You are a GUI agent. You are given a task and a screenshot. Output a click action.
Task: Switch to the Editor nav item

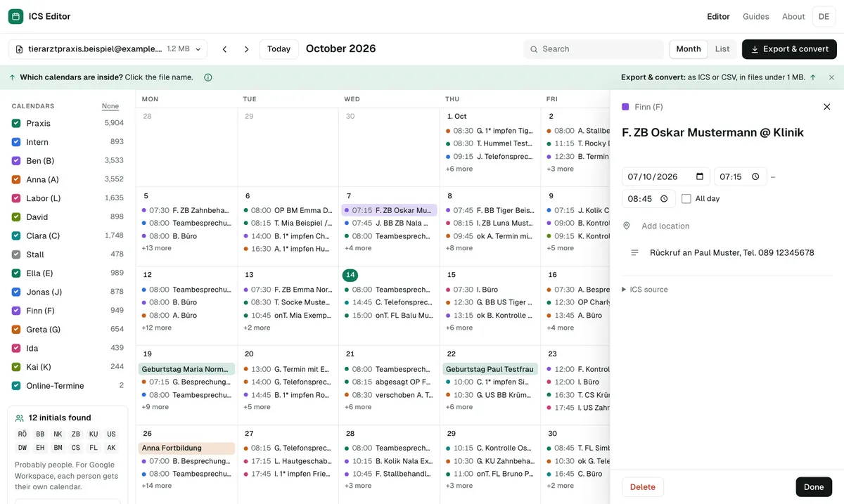coord(718,16)
